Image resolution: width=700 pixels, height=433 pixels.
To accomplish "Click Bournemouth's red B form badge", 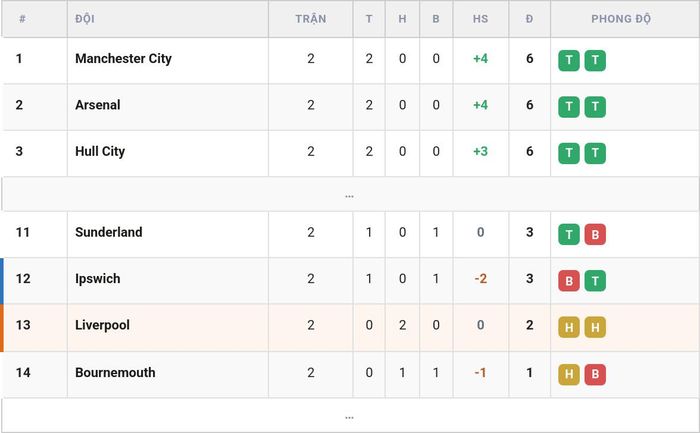I will pos(595,374).
